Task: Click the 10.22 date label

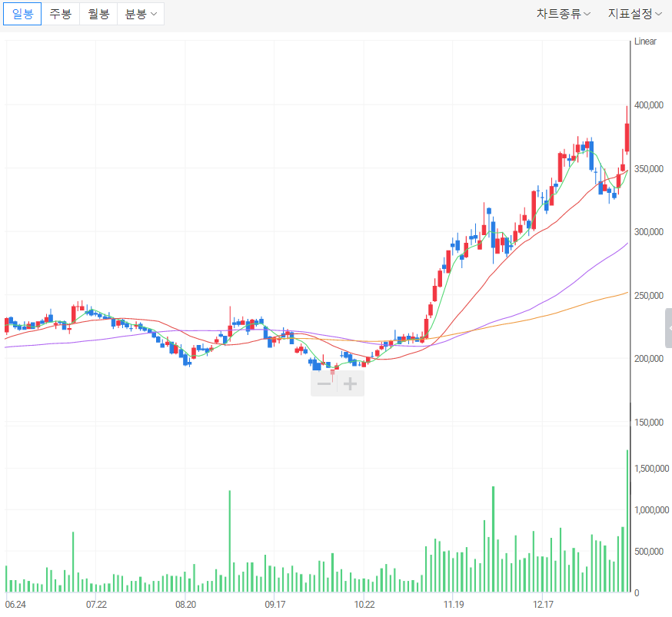Action: 364,605
